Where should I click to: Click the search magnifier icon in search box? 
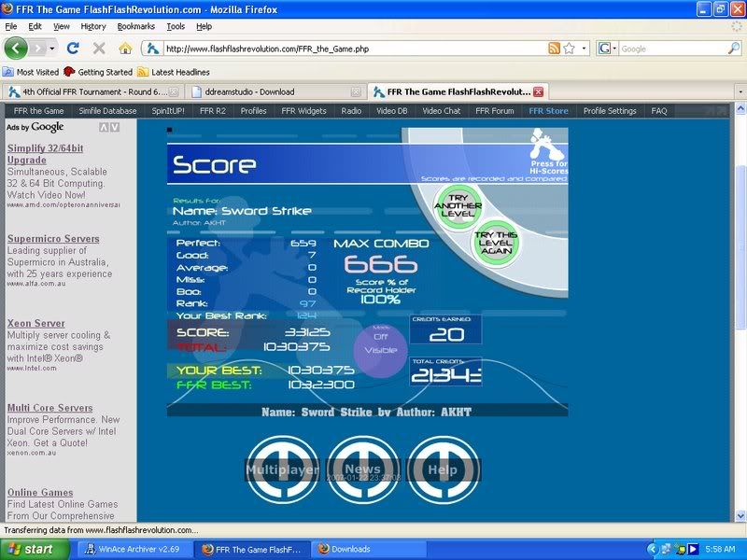(734, 49)
